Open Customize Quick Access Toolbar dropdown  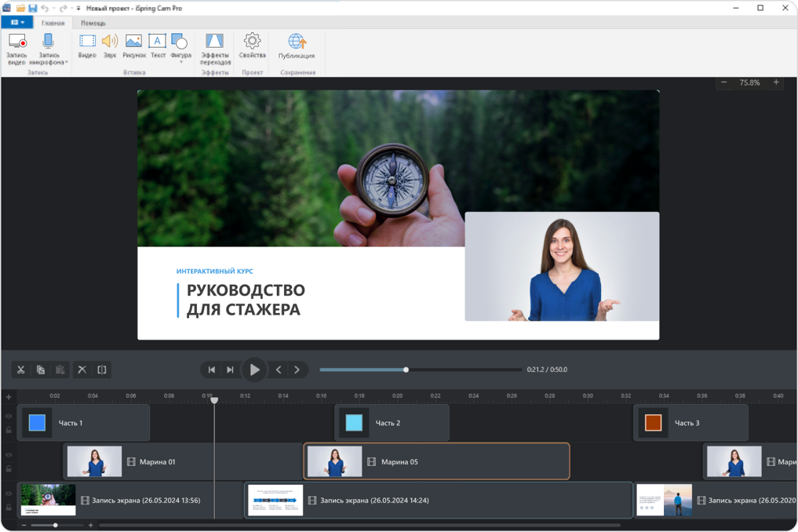pyautogui.click(x=78, y=8)
